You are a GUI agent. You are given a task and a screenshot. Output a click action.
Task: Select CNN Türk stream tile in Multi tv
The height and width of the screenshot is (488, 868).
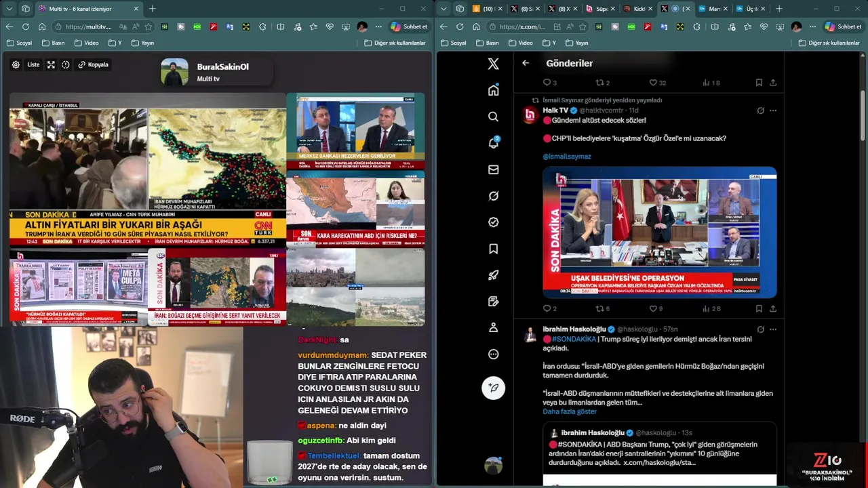[x=148, y=169]
